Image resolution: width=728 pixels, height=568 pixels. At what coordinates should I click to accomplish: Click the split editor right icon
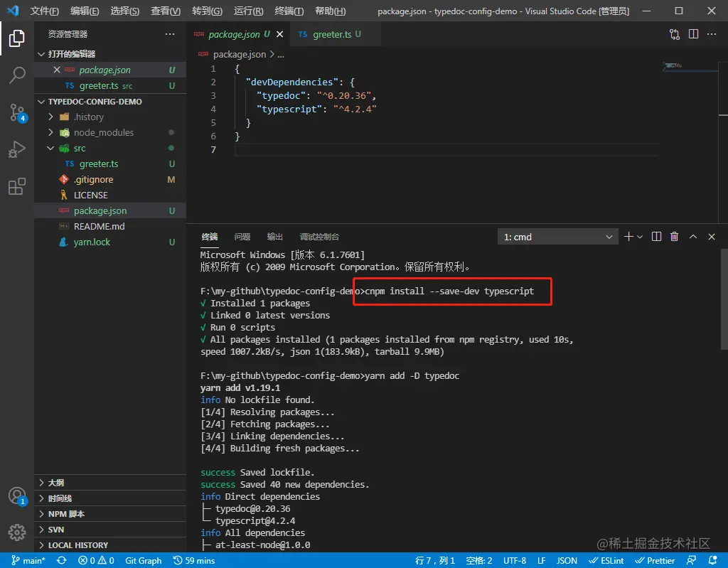[x=692, y=34]
